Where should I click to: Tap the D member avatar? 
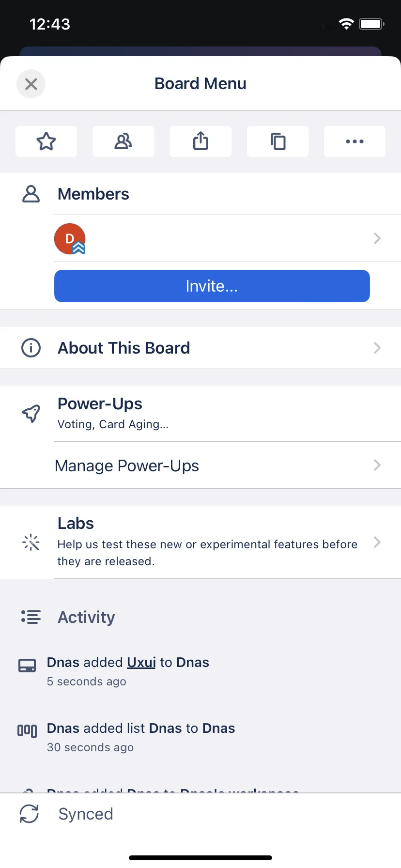(x=70, y=239)
